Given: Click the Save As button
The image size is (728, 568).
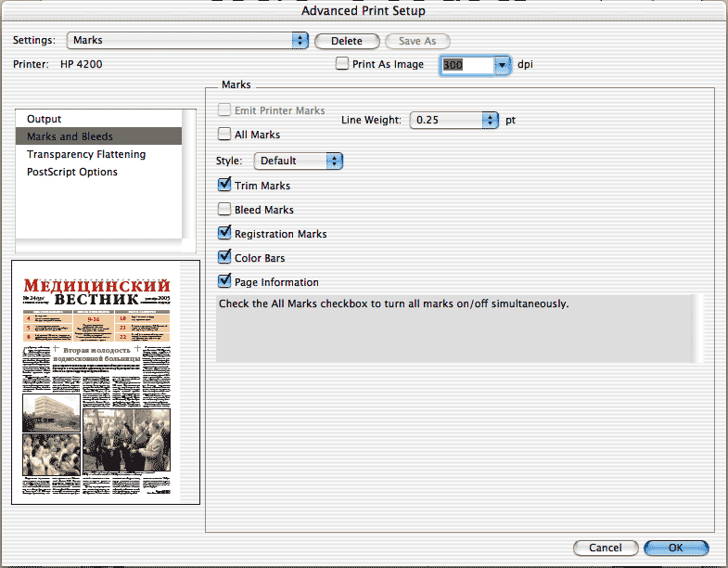Looking at the screenshot, I should [417, 41].
